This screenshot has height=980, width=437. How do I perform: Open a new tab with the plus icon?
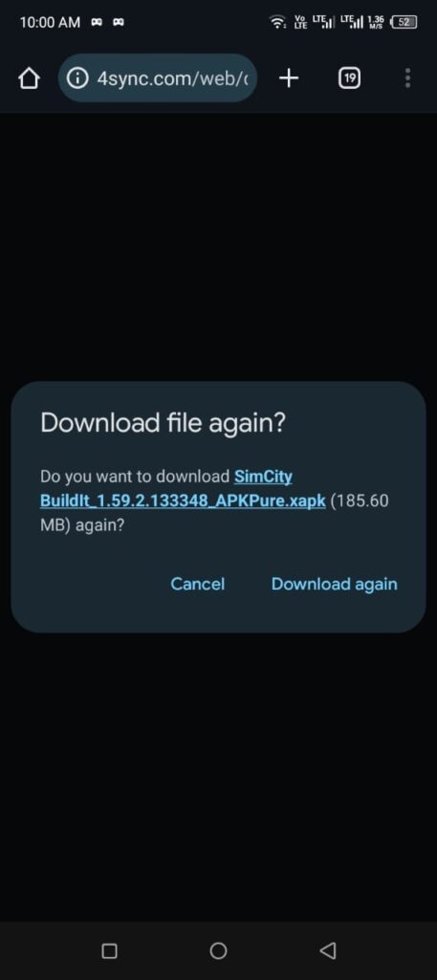[289, 78]
